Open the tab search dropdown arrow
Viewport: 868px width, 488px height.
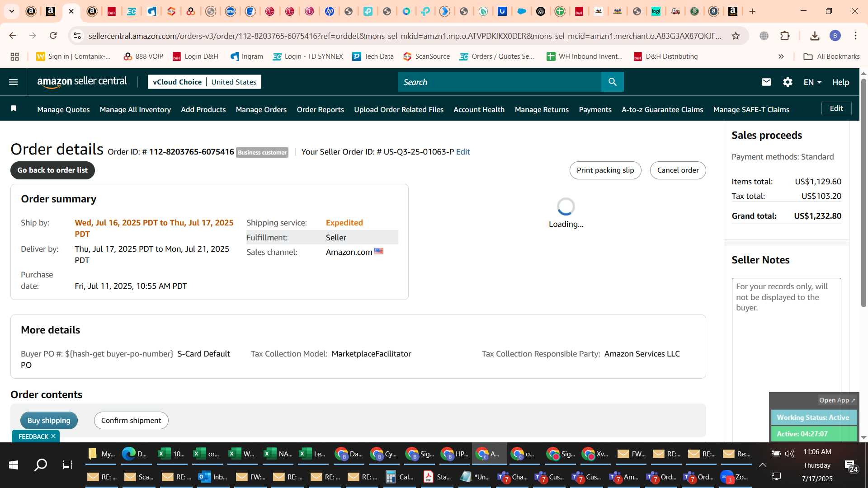pos(12,11)
